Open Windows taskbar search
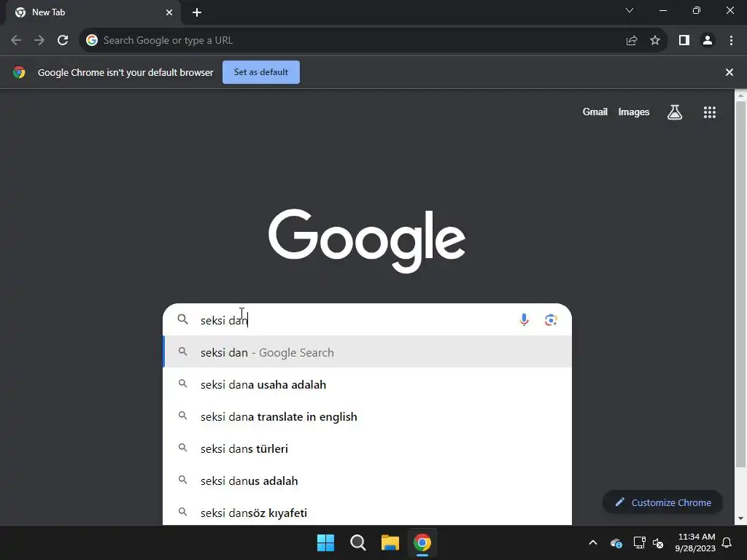Image resolution: width=747 pixels, height=560 pixels. [x=357, y=542]
